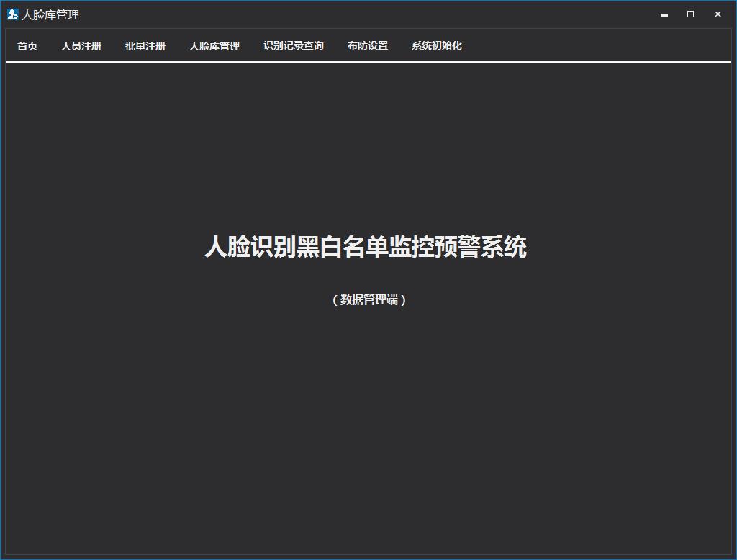Screen dimensions: 737x560
Task: Click the 人脸识别黑白名单监控预警系统 heading
Action: [x=366, y=246]
